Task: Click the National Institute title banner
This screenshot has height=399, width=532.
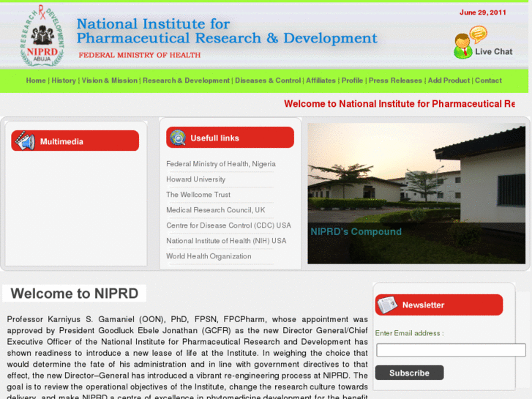Action: pyautogui.click(x=227, y=31)
